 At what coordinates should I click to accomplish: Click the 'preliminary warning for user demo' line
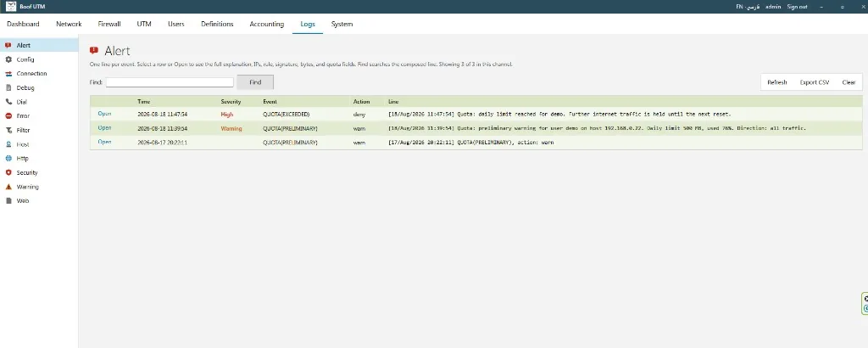click(x=597, y=128)
